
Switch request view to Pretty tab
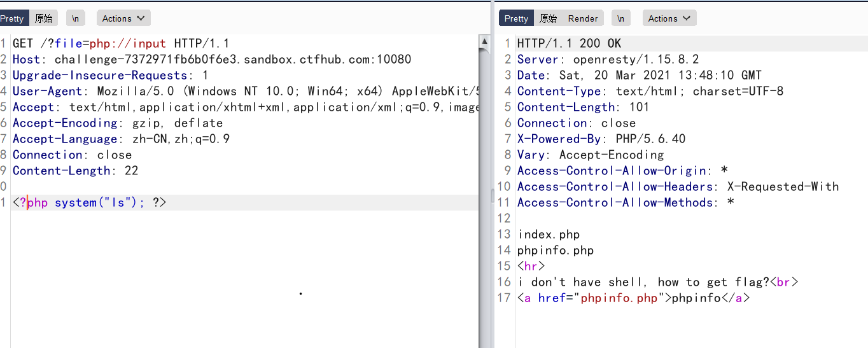point(13,18)
